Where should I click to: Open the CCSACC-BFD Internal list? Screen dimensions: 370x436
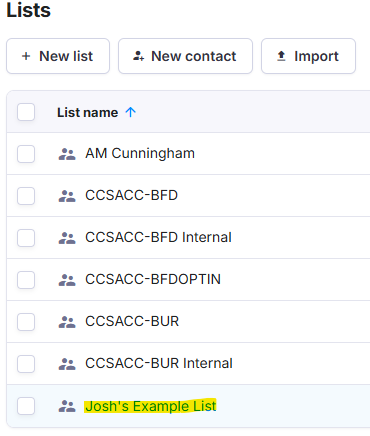(158, 237)
